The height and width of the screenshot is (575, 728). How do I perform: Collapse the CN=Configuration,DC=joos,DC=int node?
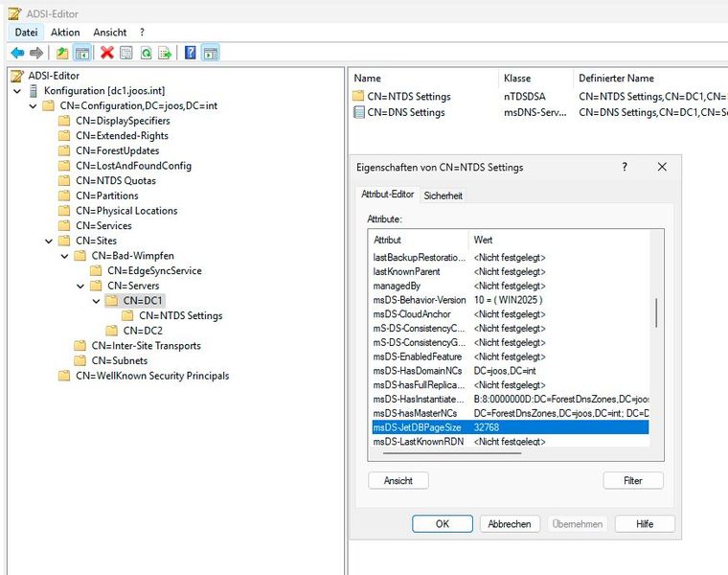point(33,106)
